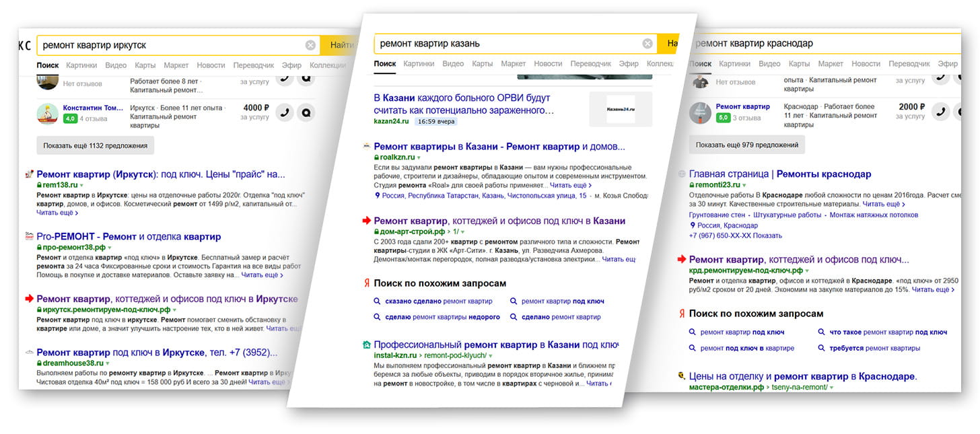The height and width of the screenshot is (434, 980).
Task: Open the kazan24.ru source link
Action: coord(391,122)
